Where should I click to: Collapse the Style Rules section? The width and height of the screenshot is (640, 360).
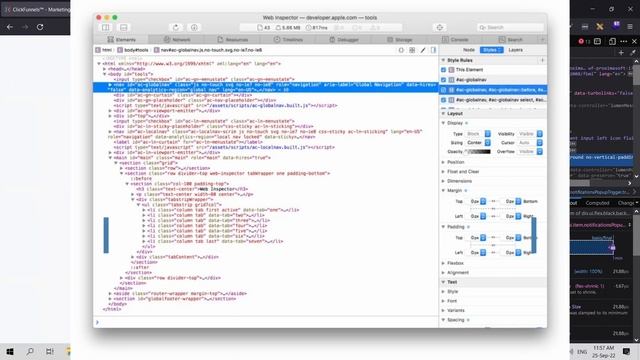coord(443,60)
